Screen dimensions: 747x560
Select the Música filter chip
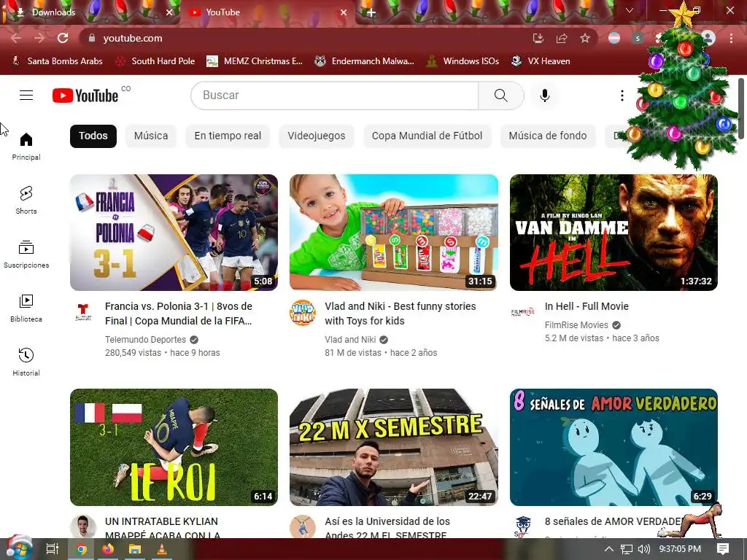(151, 136)
